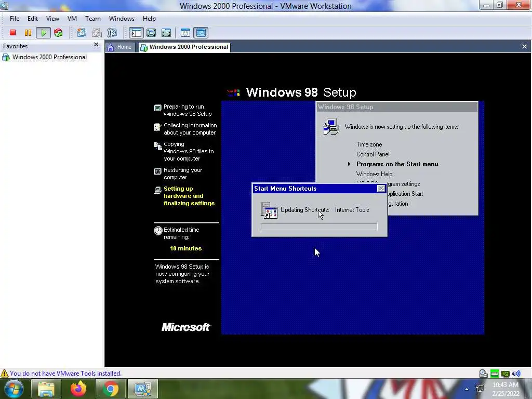The width and height of the screenshot is (532, 399).
Task: Show hidden system tray icons arrow
Action: click(467, 389)
